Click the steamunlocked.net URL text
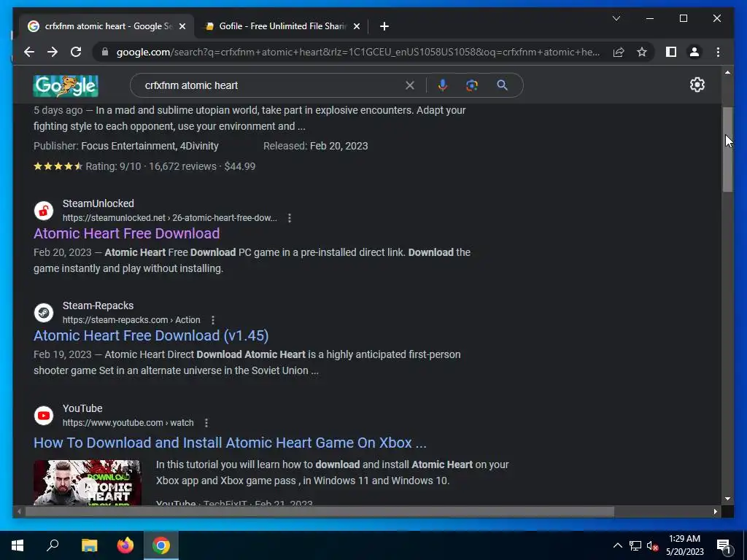Screen dimensions: 747x560 point(169,218)
